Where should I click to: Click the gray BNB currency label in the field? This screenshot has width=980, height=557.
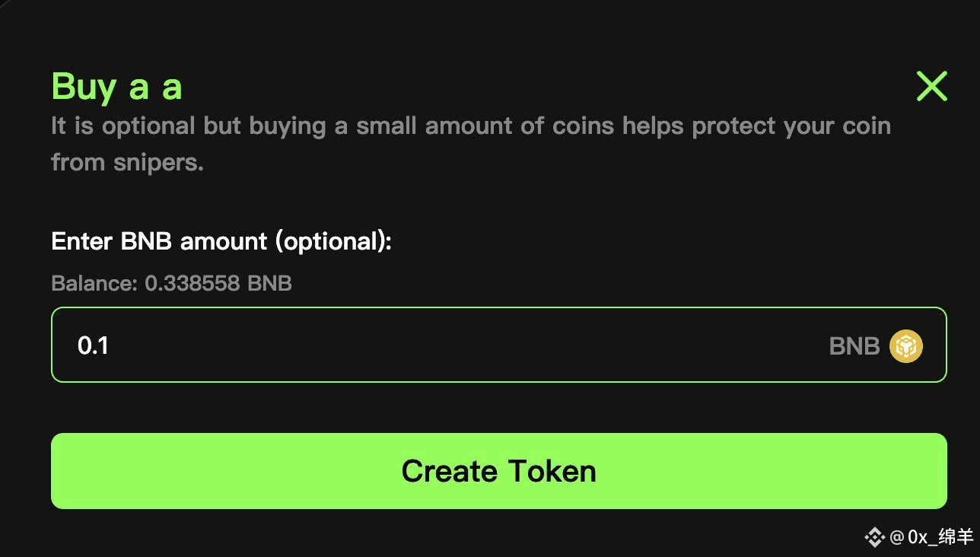coord(854,346)
